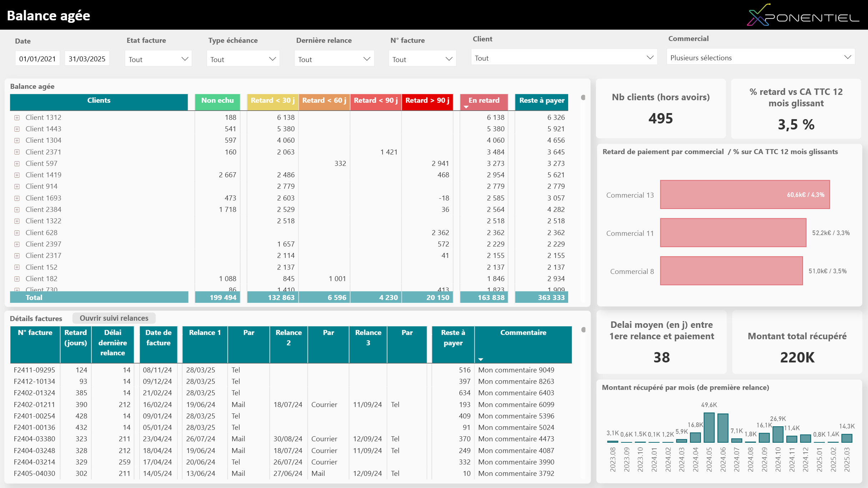Open the Dernière relance dropdown
Viewport: 868px width, 488px height.
click(x=334, y=59)
